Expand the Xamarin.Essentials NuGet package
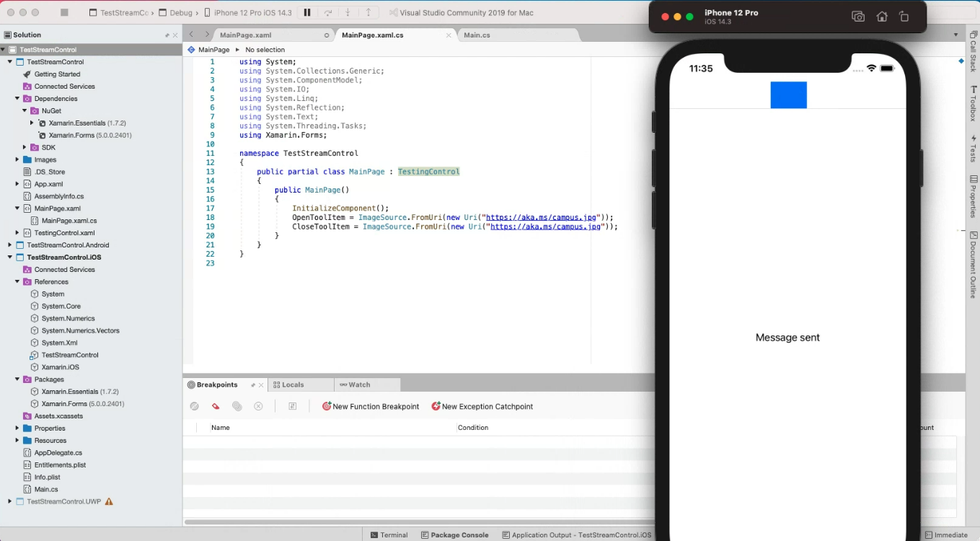 [x=30, y=123]
